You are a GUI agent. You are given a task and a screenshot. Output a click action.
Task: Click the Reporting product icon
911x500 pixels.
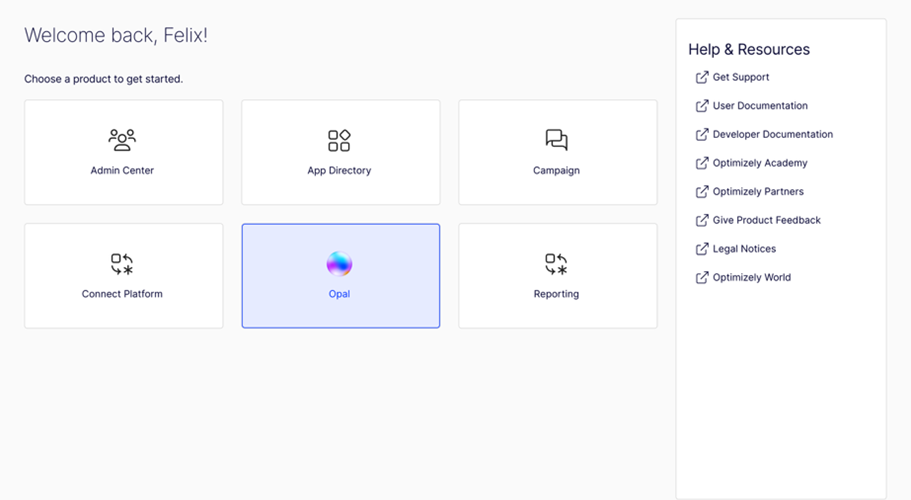coord(556,264)
